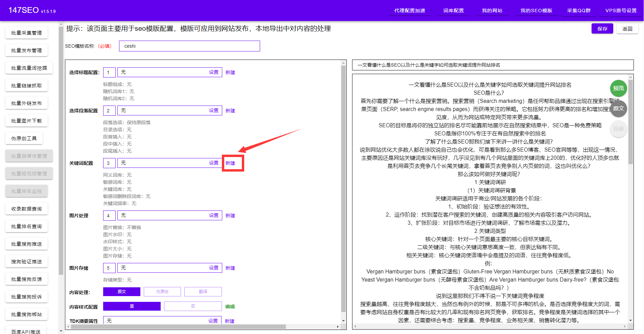The width and height of the screenshot is (644, 334).
Task: Click the 日志 circle button
Action: click(618, 129)
